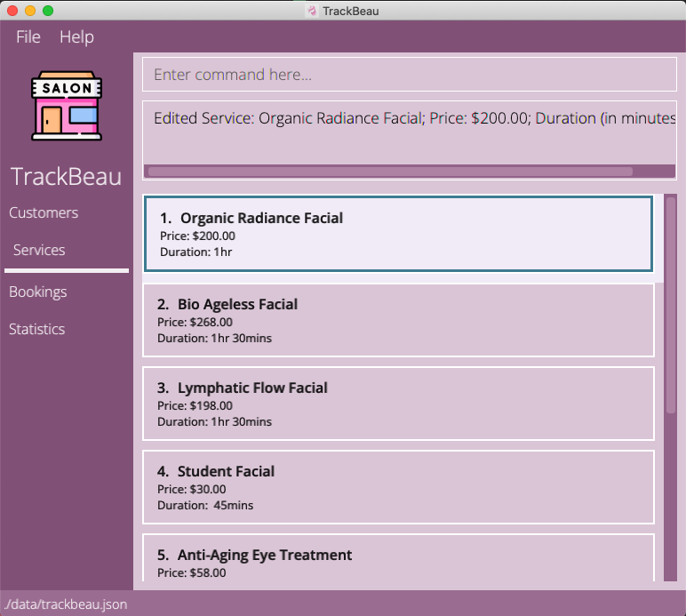The height and width of the screenshot is (616, 686).
Task: Select the Bio Ageless Facial service
Action: pyautogui.click(x=397, y=320)
